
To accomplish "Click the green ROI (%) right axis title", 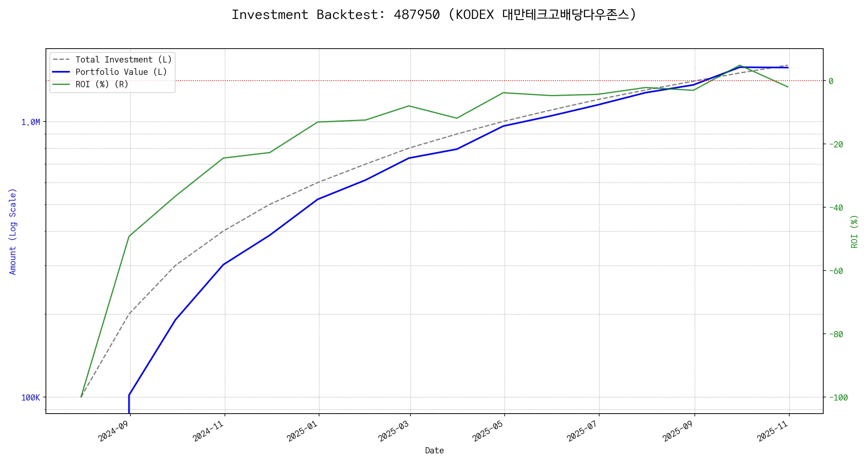I will (x=854, y=231).
